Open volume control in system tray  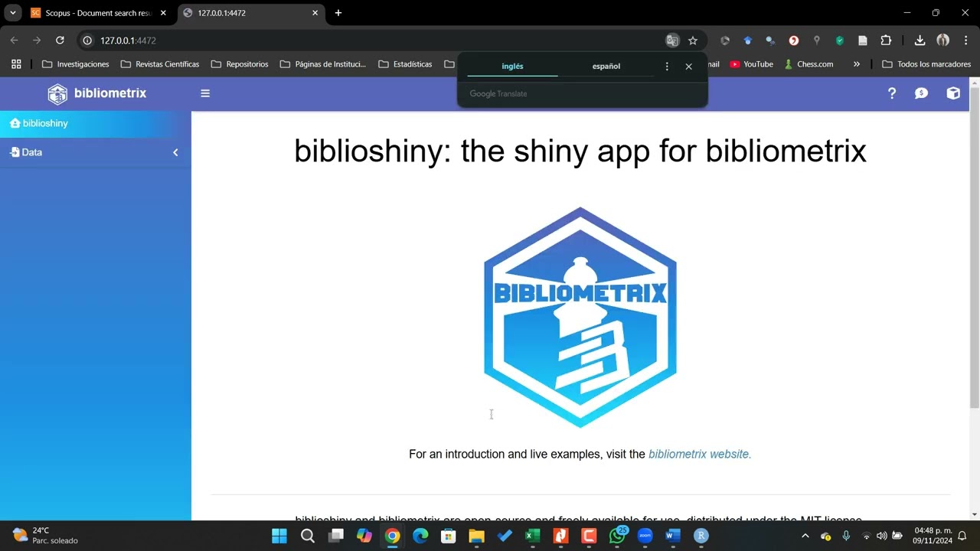(x=881, y=536)
